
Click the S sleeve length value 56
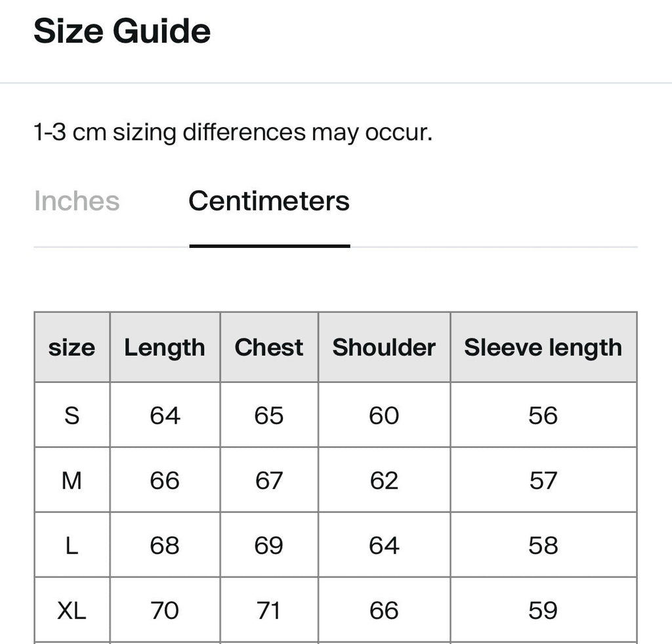pyautogui.click(x=543, y=415)
